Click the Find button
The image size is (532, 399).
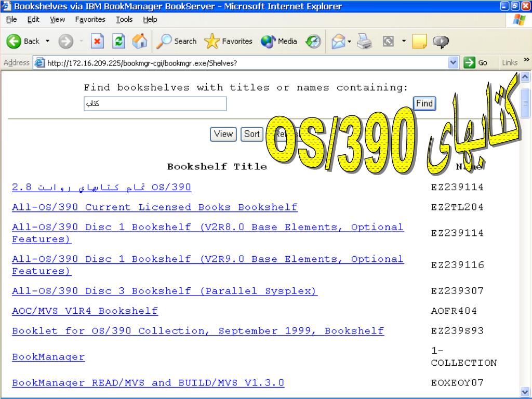(424, 103)
